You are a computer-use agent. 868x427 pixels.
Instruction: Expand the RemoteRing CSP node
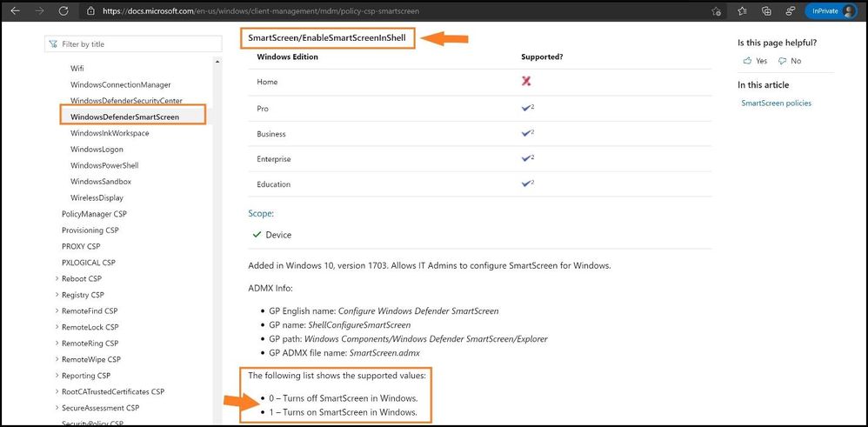57,343
